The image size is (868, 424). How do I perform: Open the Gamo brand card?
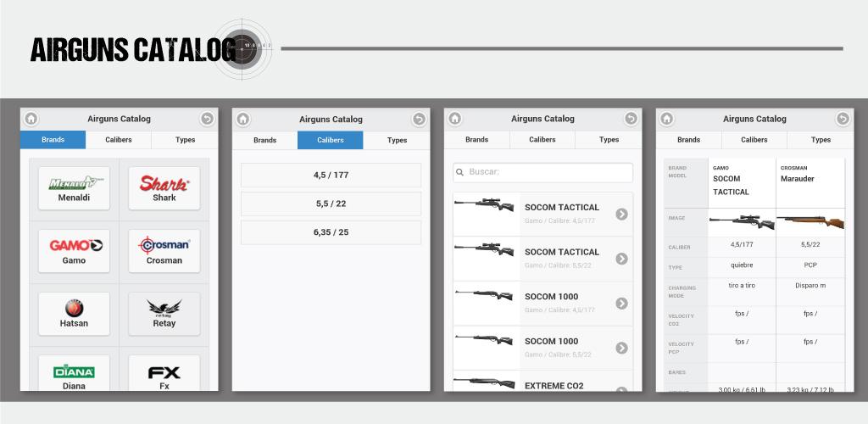click(x=75, y=251)
